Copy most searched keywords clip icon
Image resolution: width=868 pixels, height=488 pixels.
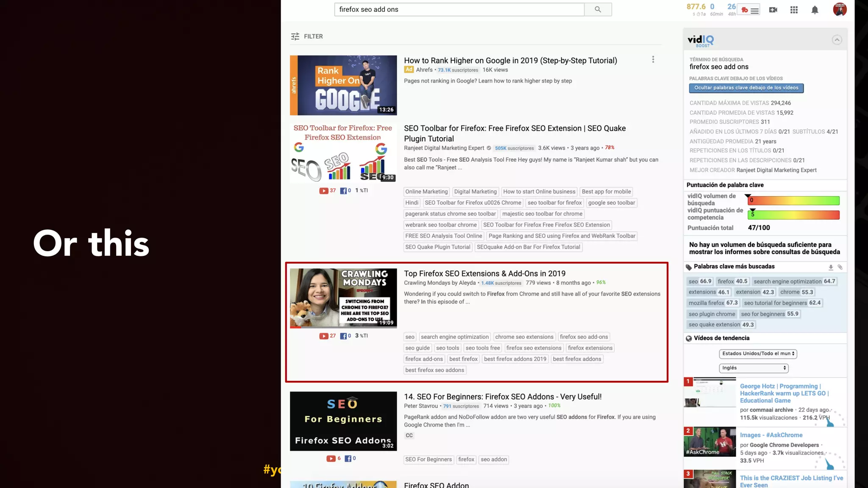click(840, 267)
